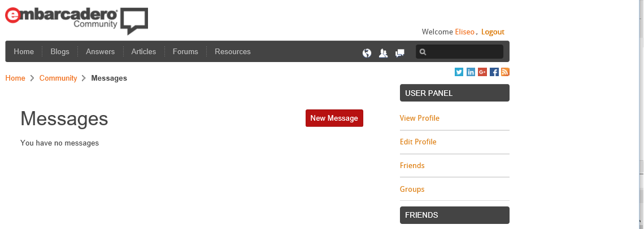Open the Edit Profile link

pyautogui.click(x=418, y=142)
